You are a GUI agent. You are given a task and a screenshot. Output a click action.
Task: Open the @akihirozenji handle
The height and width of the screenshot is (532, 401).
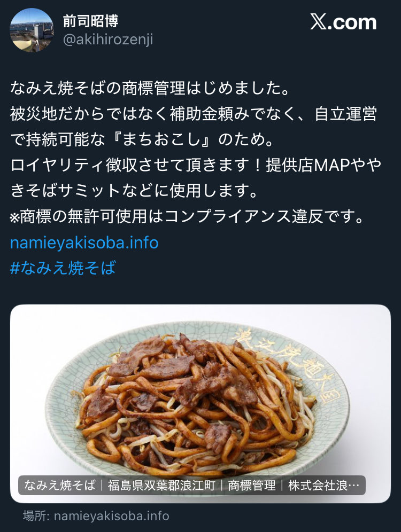(x=108, y=40)
